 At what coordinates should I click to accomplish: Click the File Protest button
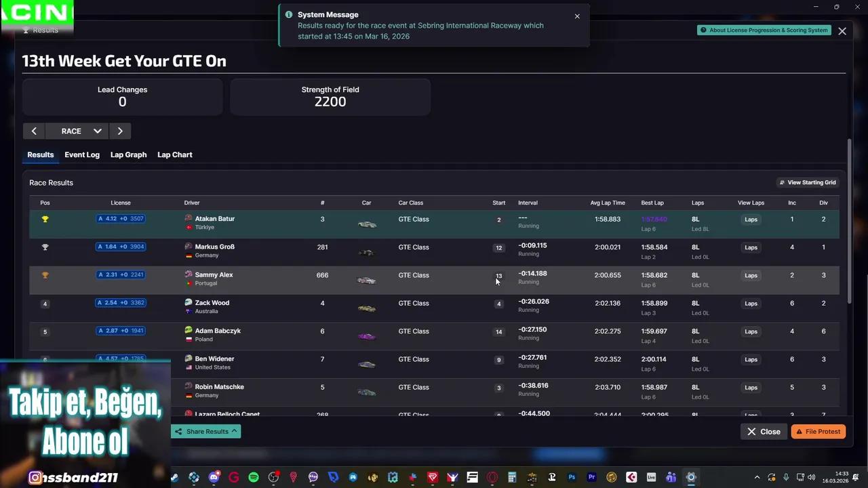pyautogui.click(x=818, y=431)
